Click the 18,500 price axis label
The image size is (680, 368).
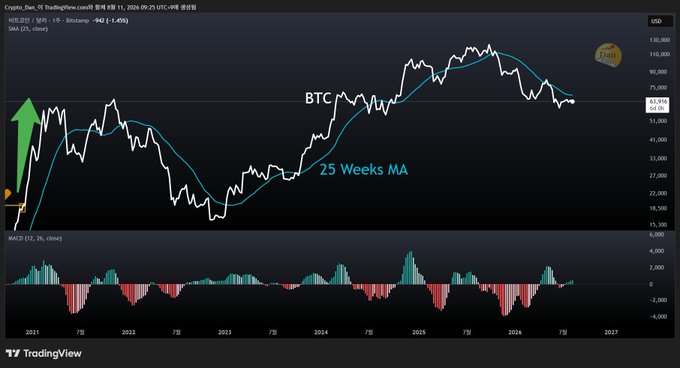click(658, 208)
